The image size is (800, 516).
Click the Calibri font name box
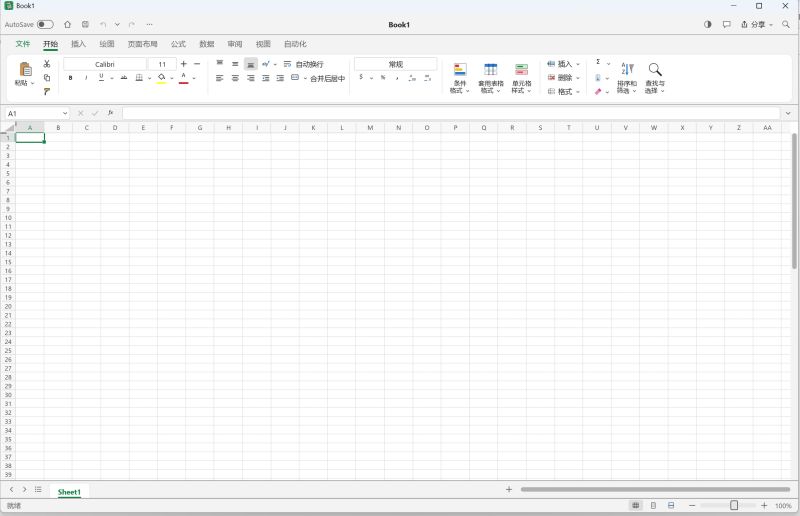pos(105,64)
